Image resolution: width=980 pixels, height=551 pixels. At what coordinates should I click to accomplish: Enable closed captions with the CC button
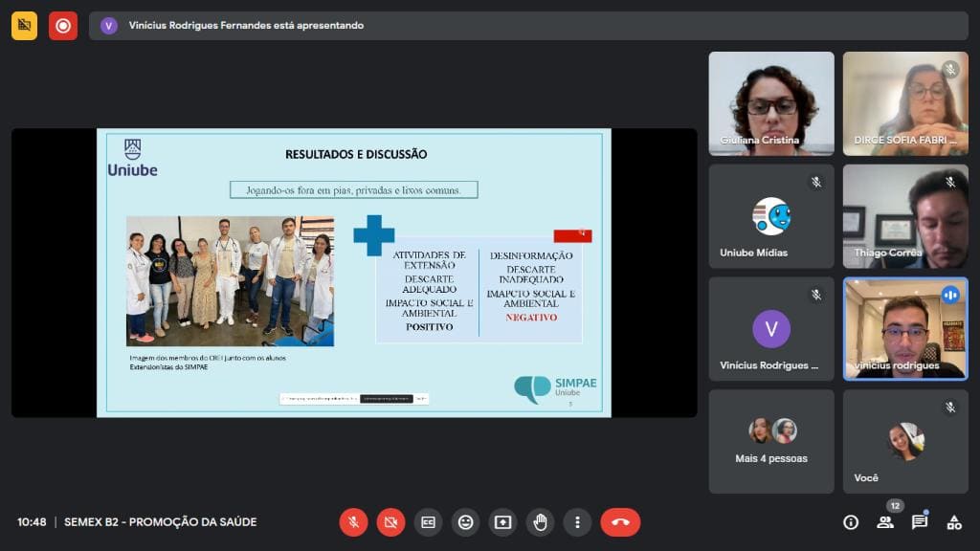(x=428, y=522)
